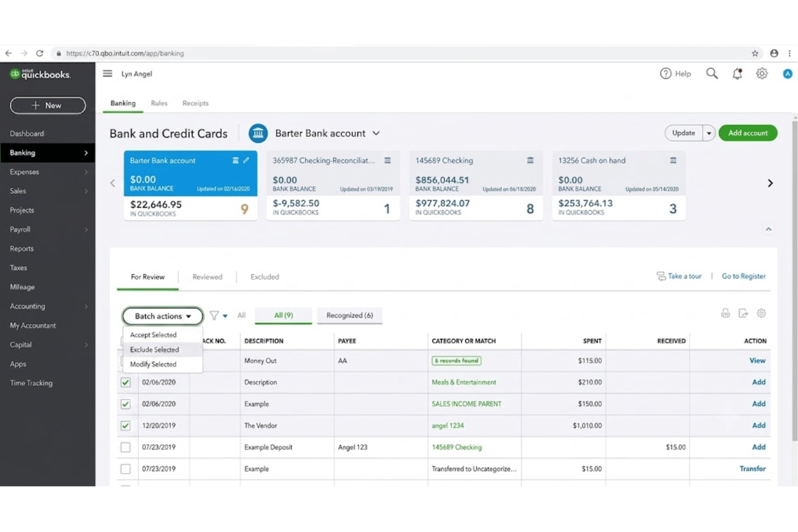798x532 pixels.
Task: Expand the Payroll sidebar submenu
Action: [86, 230]
